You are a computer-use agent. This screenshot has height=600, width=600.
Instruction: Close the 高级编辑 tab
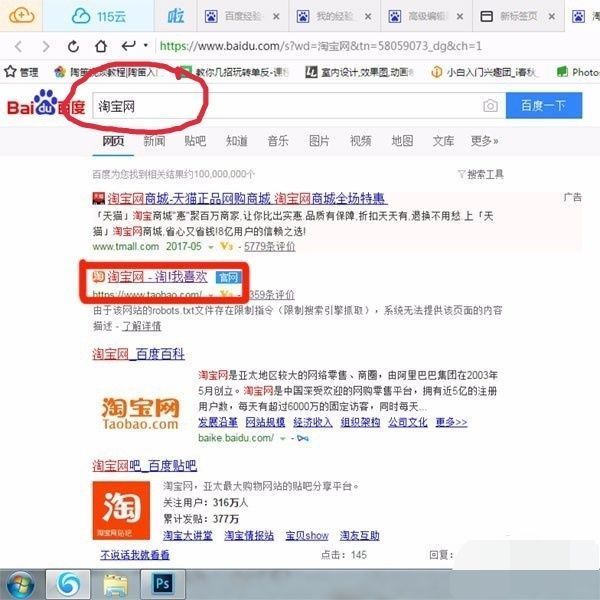tap(460, 17)
